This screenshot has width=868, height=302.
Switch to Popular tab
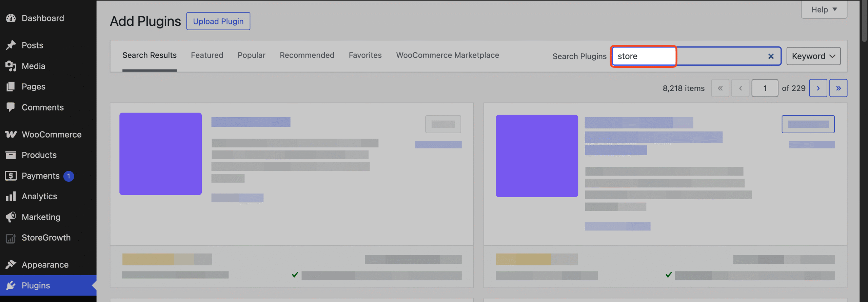tap(251, 55)
